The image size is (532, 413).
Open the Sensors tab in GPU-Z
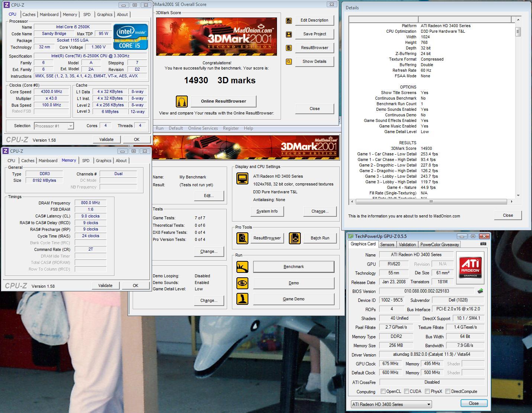(x=387, y=245)
